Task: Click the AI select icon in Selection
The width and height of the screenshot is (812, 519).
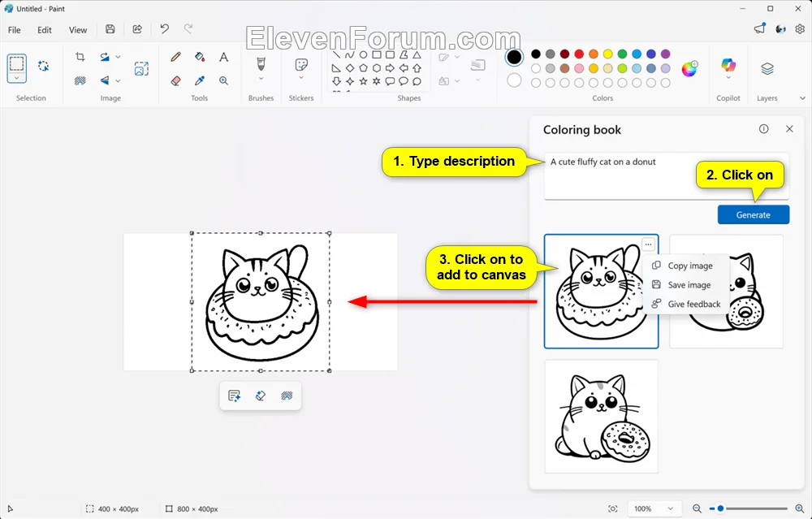Action: [44, 66]
